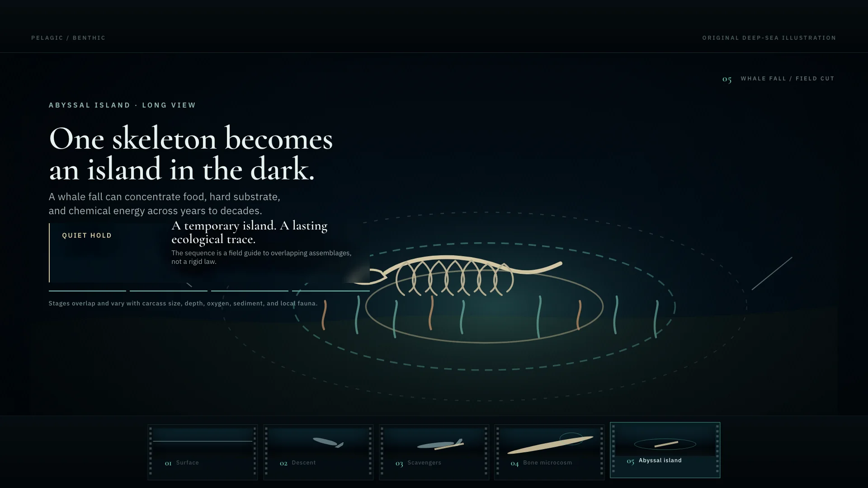Click the PELAGIC / BENTHIC header label
This screenshot has height=488, width=868.
click(68, 38)
